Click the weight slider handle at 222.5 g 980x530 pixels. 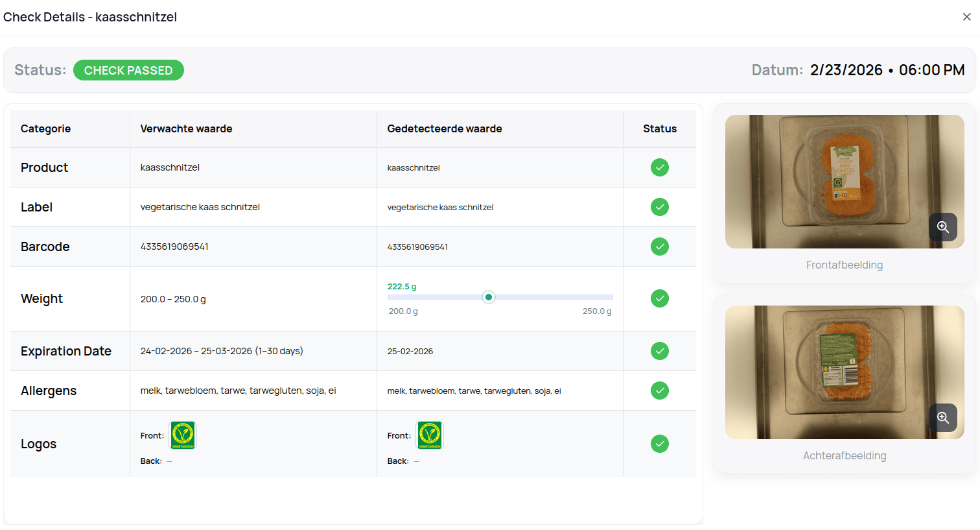point(489,297)
